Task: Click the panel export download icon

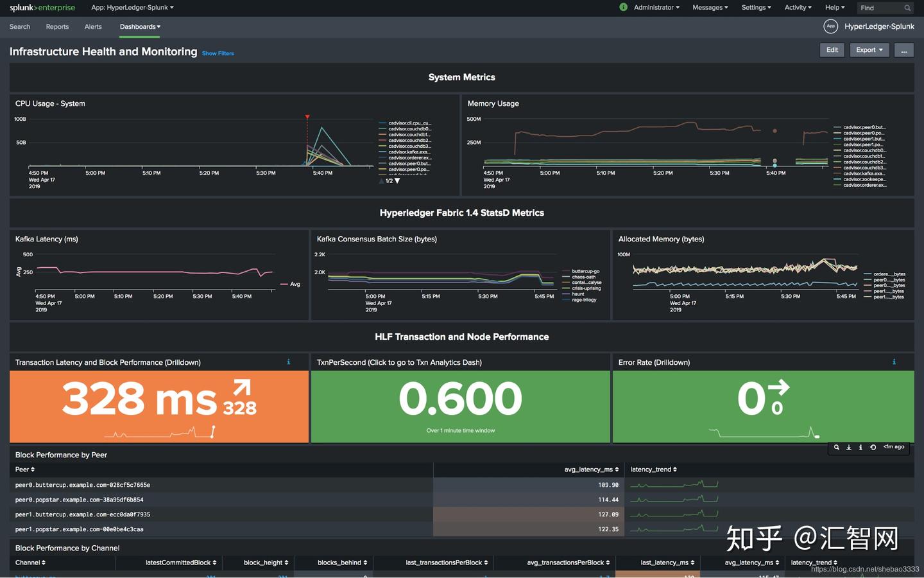Action: 849,447
